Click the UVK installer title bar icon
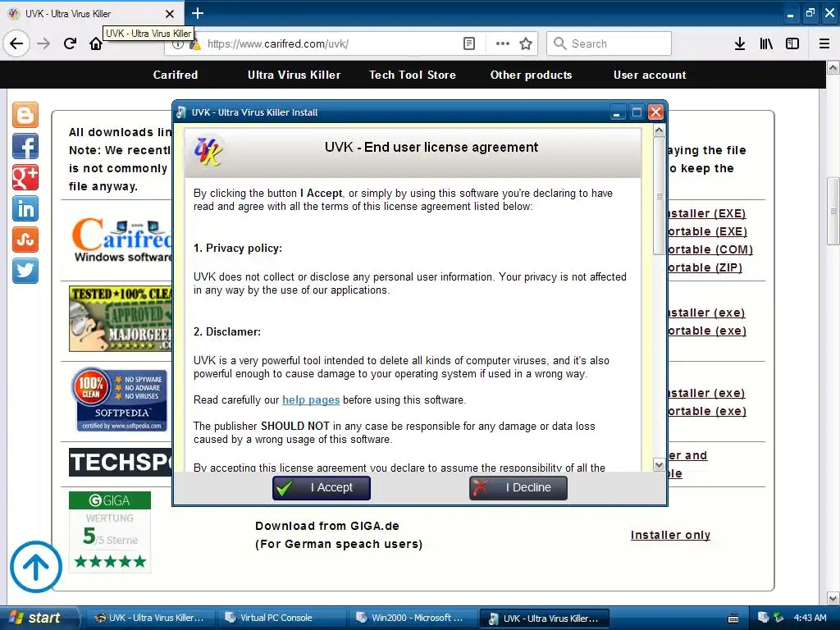 click(x=181, y=112)
